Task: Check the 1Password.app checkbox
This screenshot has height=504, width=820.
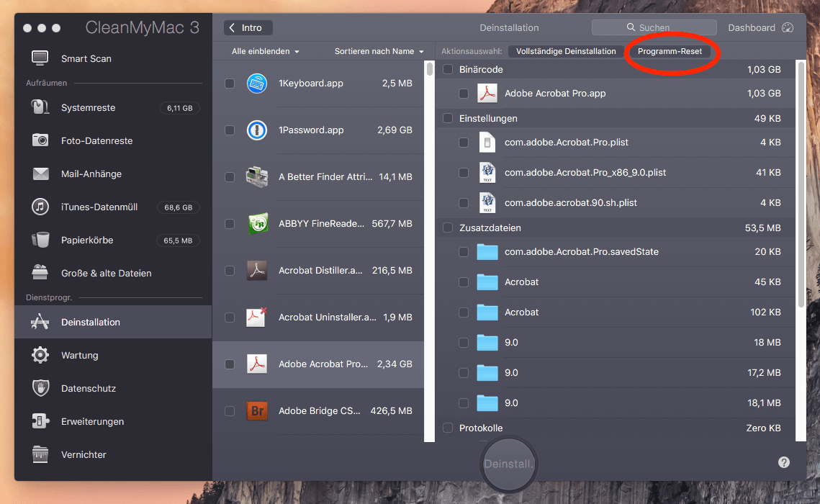Action: pyautogui.click(x=230, y=130)
